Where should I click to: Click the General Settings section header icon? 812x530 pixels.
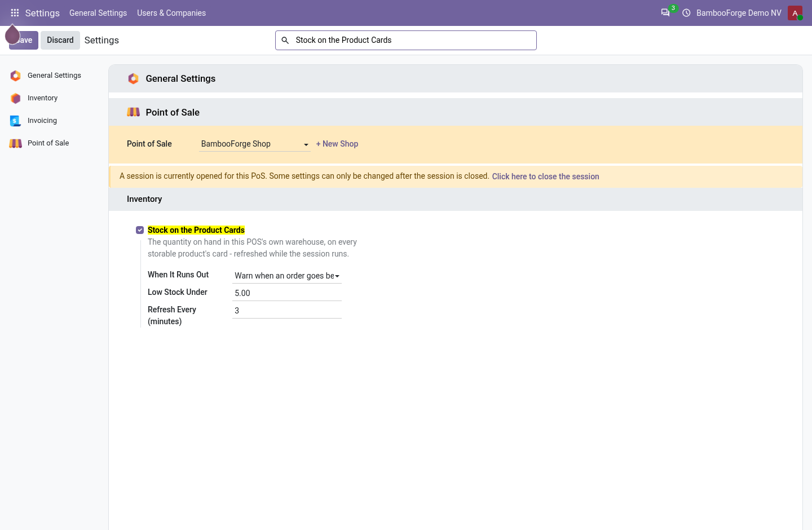(133, 78)
